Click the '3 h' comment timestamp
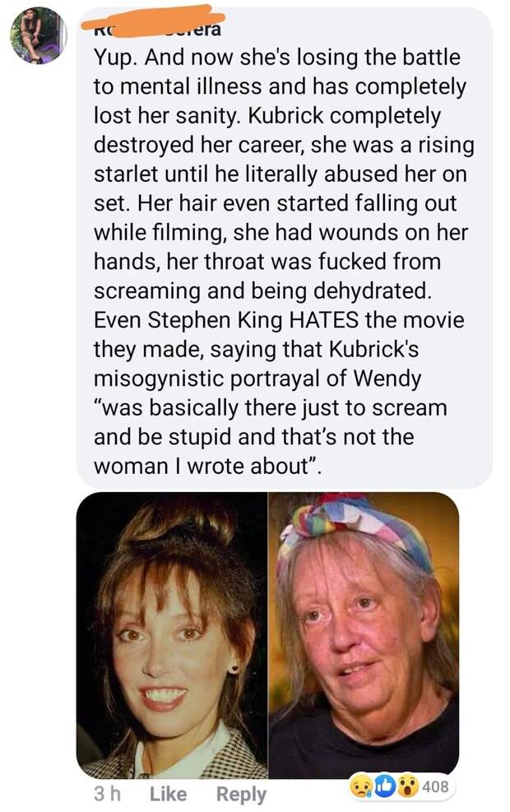Viewport: 510px width, 812px height. (x=108, y=793)
